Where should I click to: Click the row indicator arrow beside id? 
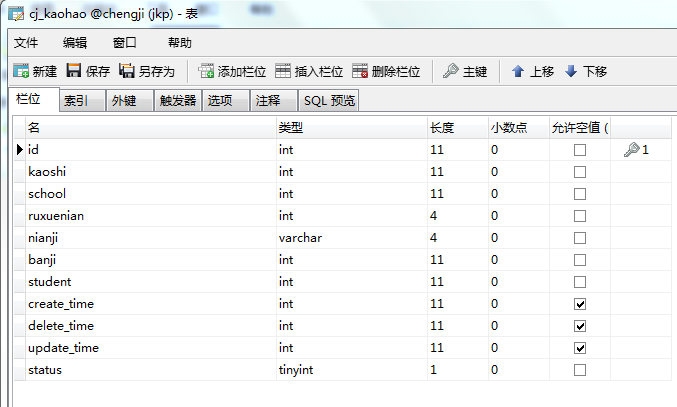(19, 150)
